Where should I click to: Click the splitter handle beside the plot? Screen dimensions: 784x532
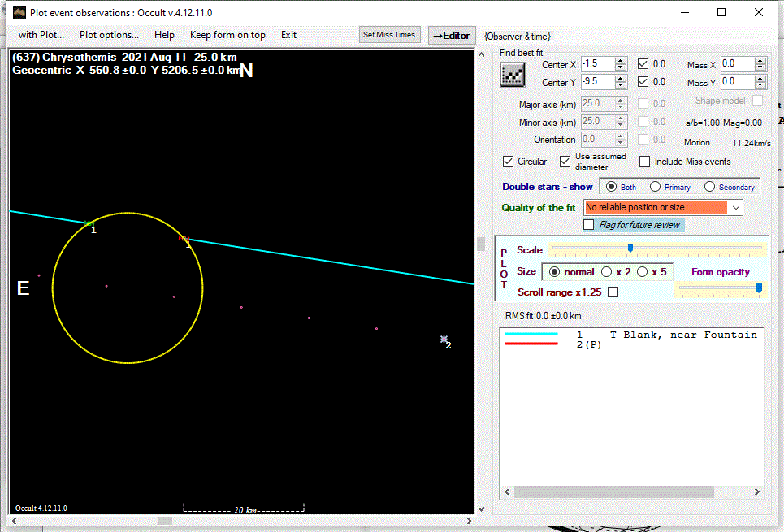480,244
